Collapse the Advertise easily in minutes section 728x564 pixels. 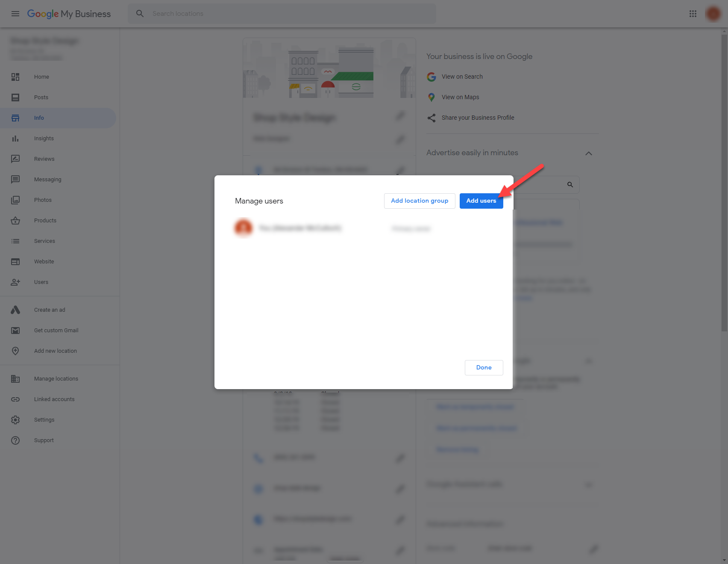point(589,153)
